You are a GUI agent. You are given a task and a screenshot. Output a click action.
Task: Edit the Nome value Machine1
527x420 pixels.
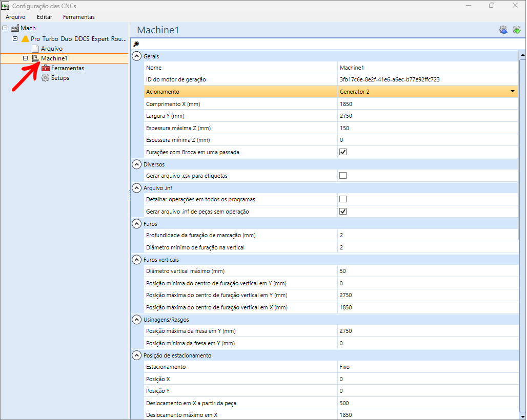coord(427,68)
